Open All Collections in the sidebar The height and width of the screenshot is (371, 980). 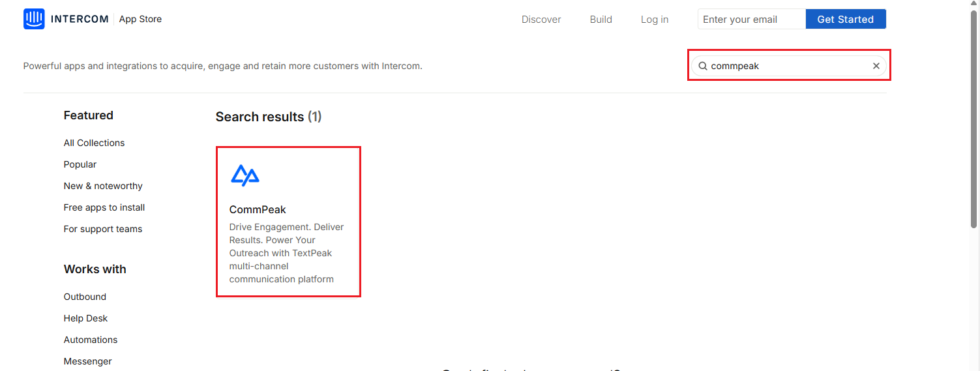[94, 143]
